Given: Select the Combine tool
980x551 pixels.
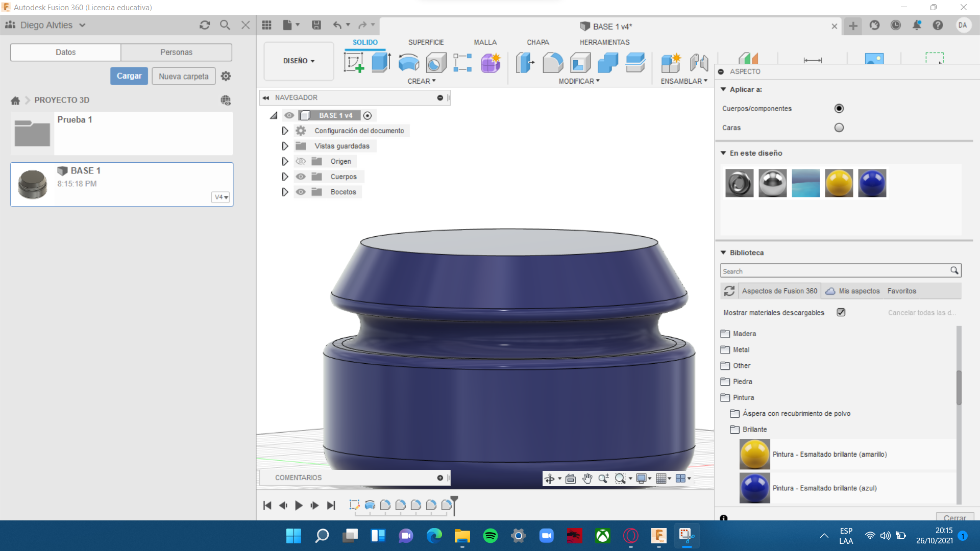Looking at the screenshot, I should point(608,63).
